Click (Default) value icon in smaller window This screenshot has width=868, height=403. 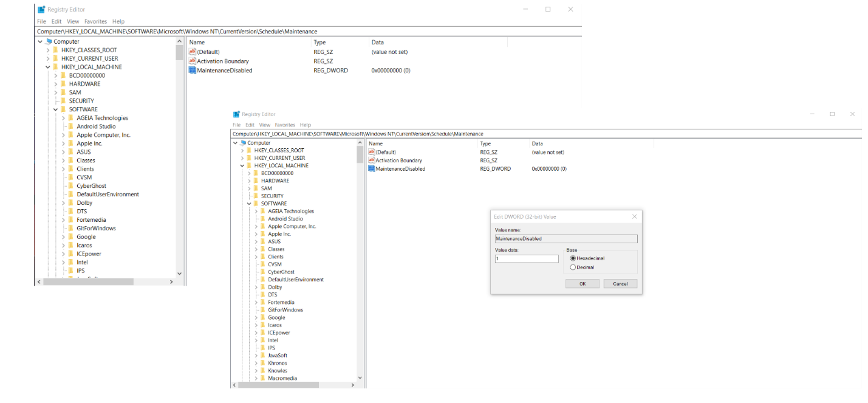[x=193, y=52]
